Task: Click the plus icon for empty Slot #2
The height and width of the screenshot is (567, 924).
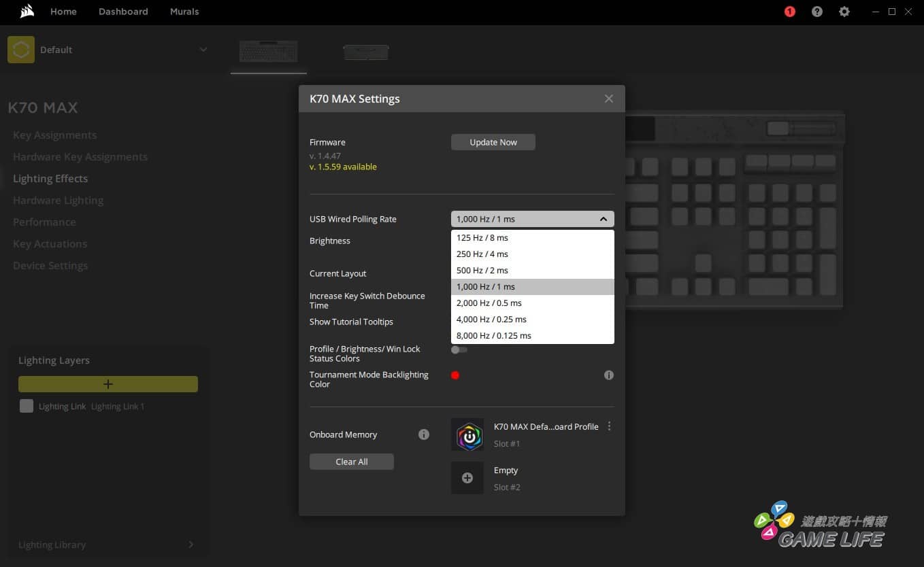Action: pos(467,478)
